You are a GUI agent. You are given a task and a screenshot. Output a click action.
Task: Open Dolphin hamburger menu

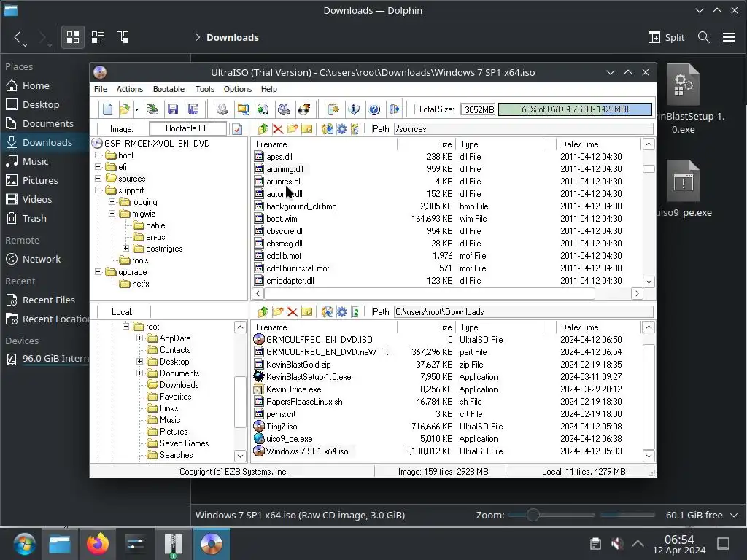(x=729, y=37)
